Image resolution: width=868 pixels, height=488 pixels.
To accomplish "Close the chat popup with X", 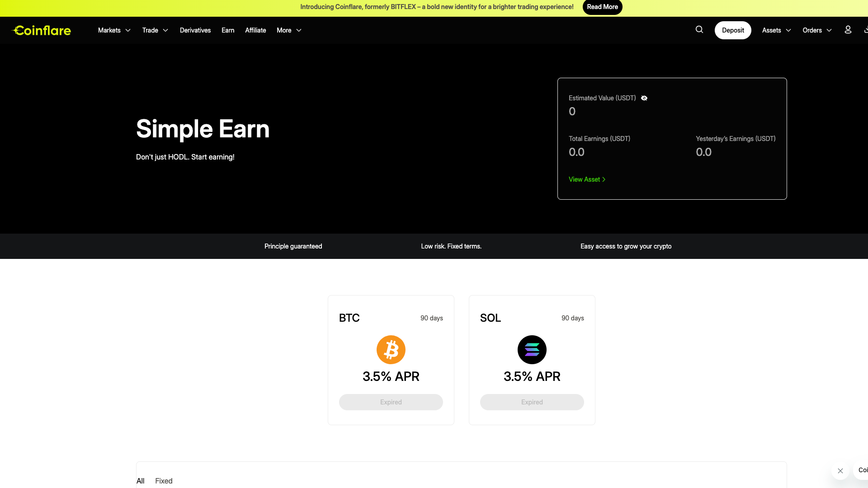I will click(840, 471).
